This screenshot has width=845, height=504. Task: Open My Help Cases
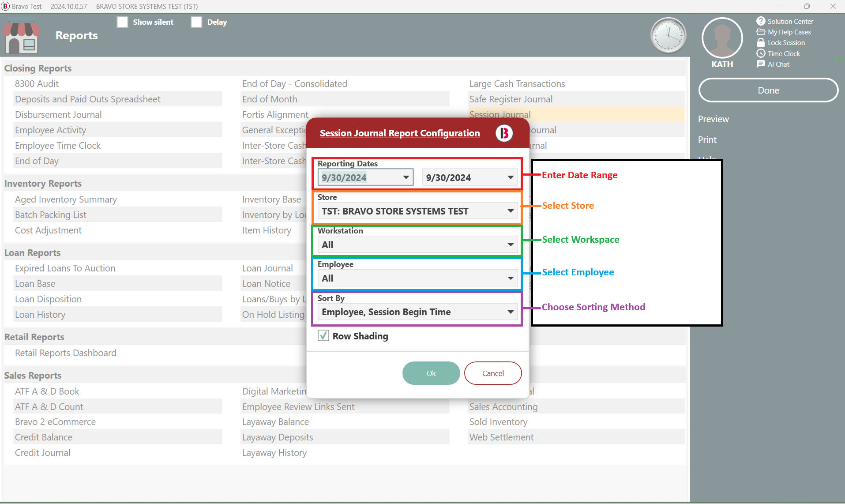point(784,32)
